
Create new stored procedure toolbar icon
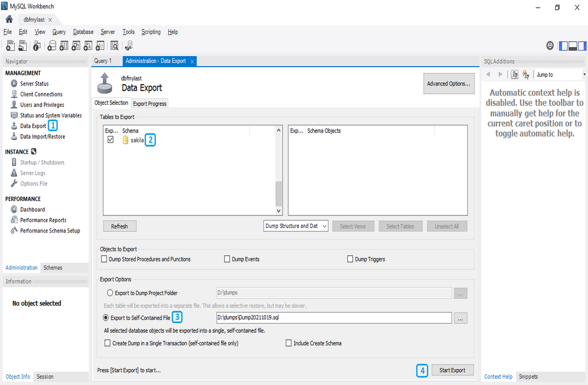(x=88, y=45)
